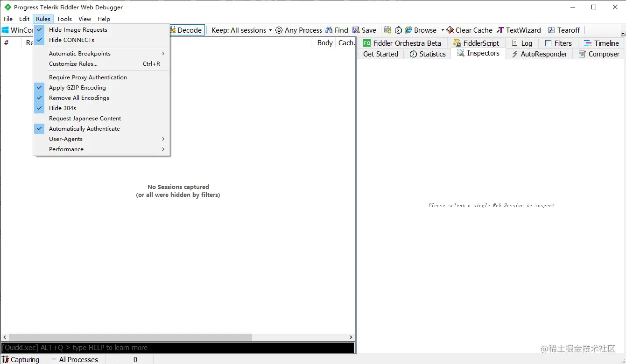
Task: Click the camera screenshot toolbar icon
Action: [387, 30]
